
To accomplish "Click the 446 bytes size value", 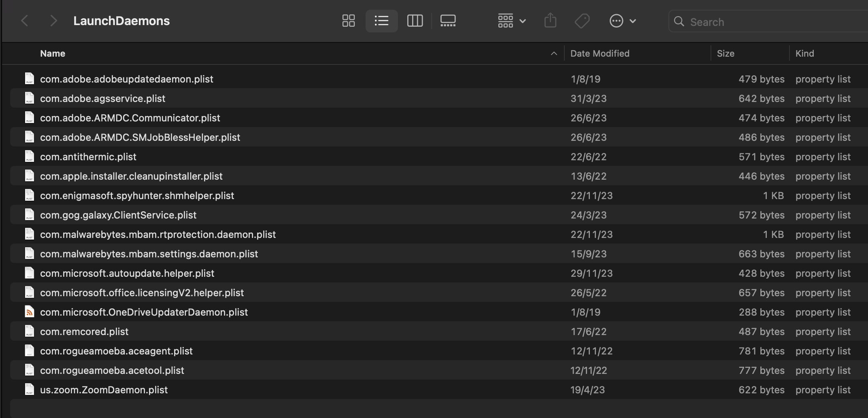I will pyautogui.click(x=762, y=176).
